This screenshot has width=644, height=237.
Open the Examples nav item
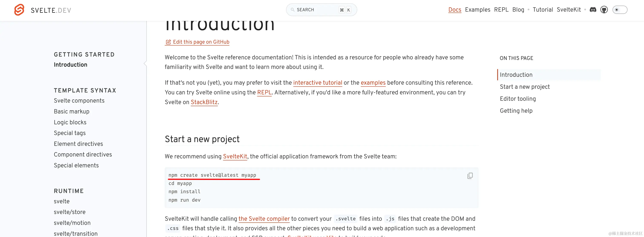477,10
